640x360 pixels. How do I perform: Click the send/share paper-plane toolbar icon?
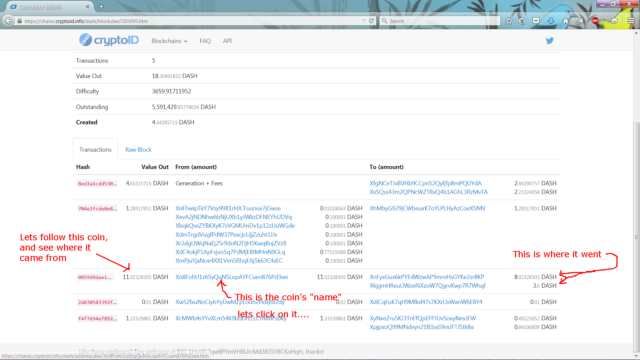[x=580, y=21]
